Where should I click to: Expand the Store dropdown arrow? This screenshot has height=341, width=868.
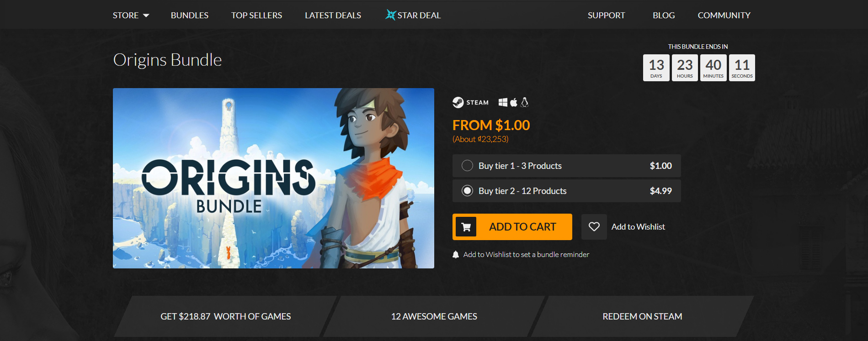[x=146, y=16]
